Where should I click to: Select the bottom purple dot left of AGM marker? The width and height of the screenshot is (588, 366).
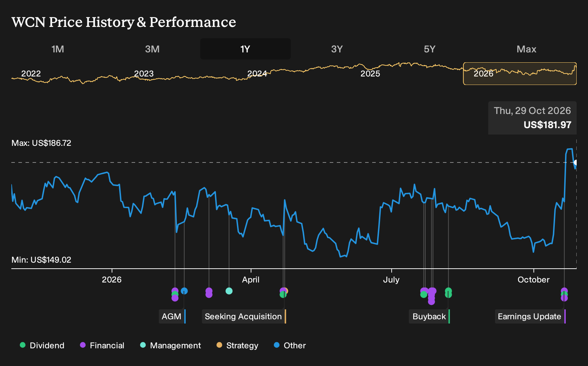[x=175, y=298]
